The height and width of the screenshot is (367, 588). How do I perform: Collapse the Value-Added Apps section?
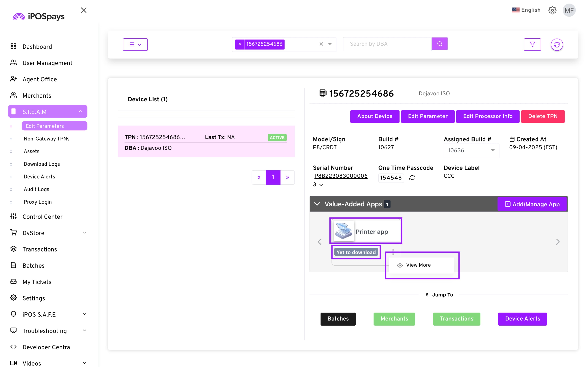(x=317, y=204)
